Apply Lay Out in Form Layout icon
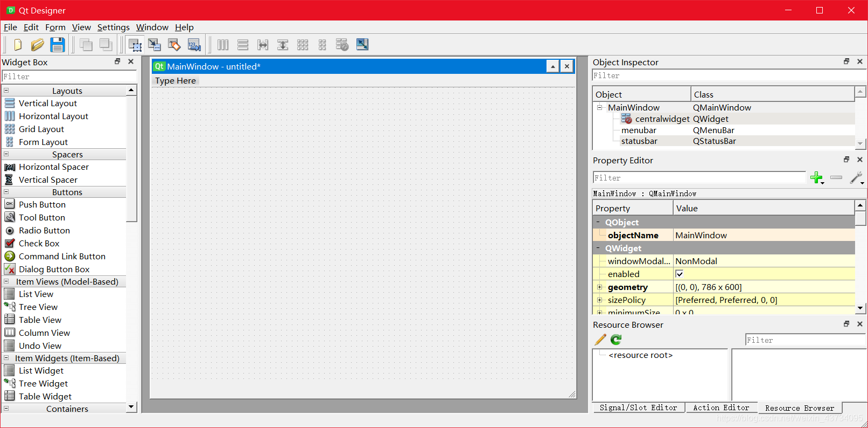868x428 pixels. (x=323, y=45)
